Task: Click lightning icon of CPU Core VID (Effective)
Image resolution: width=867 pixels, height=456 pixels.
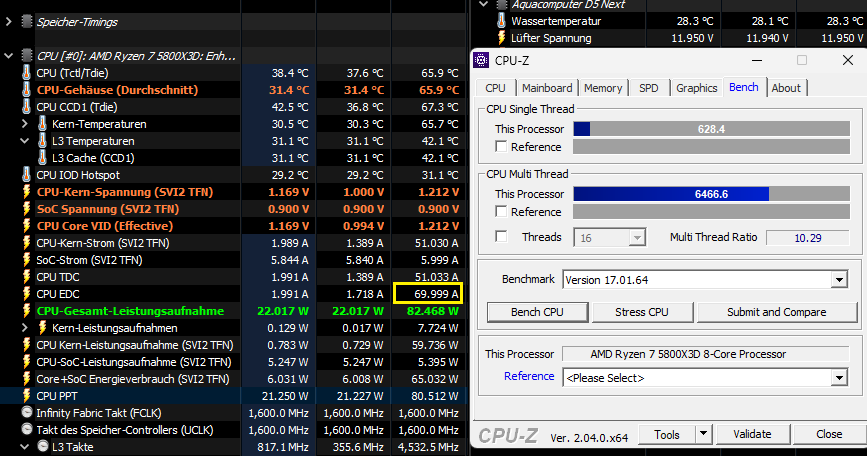Action: point(26,226)
